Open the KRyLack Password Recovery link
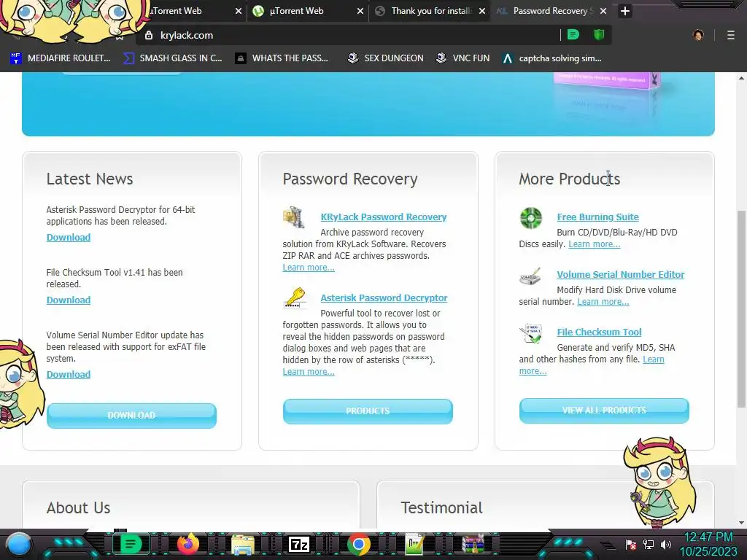This screenshot has height=560, width=747. (384, 217)
